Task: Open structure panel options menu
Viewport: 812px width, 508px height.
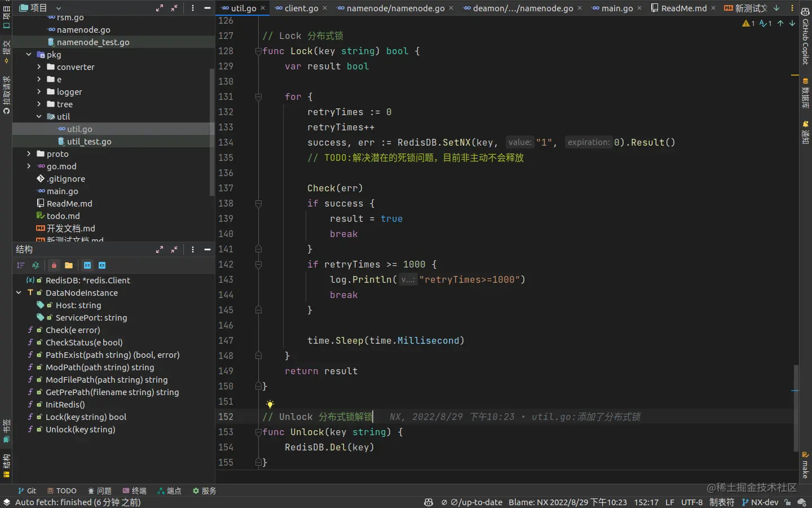Action: (193, 249)
